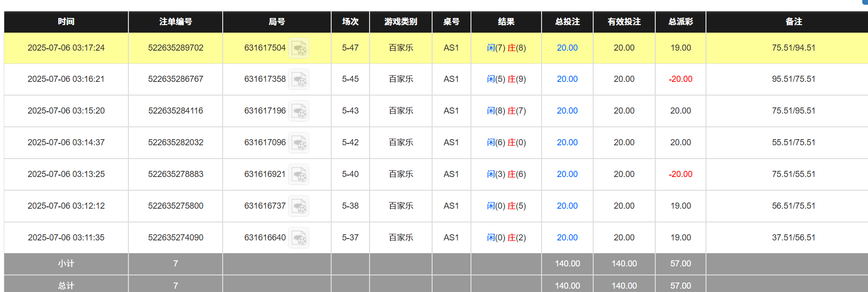Click total bet link in 03:16:21 row

[x=567, y=79]
